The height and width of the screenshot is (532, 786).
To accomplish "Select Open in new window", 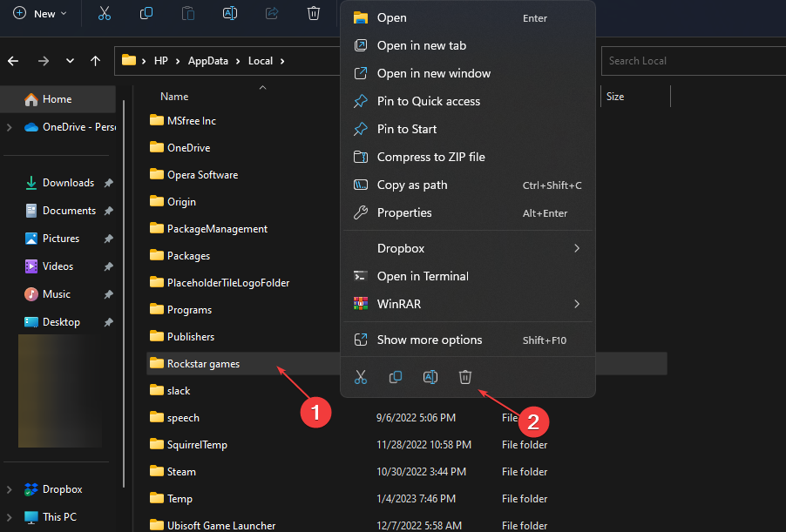I will coord(468,74).
